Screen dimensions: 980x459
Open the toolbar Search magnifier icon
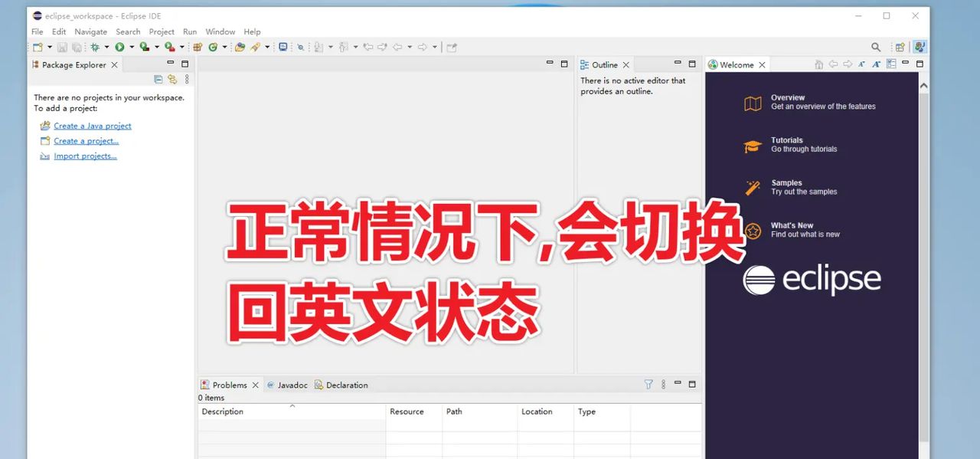[x=876, y=48]
